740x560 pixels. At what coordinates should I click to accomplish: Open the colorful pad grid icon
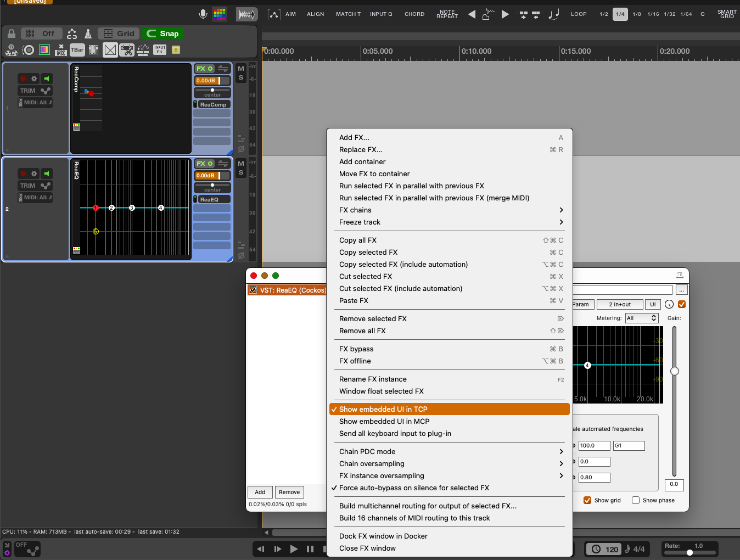[220, 14]
